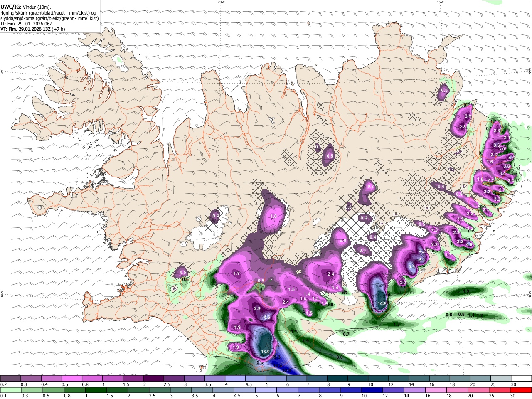Click the 15W longitude label

tap(440, 2)
